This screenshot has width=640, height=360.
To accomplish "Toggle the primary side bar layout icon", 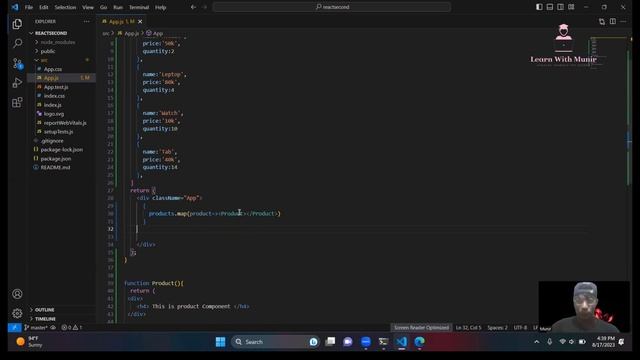I will 539,7.
